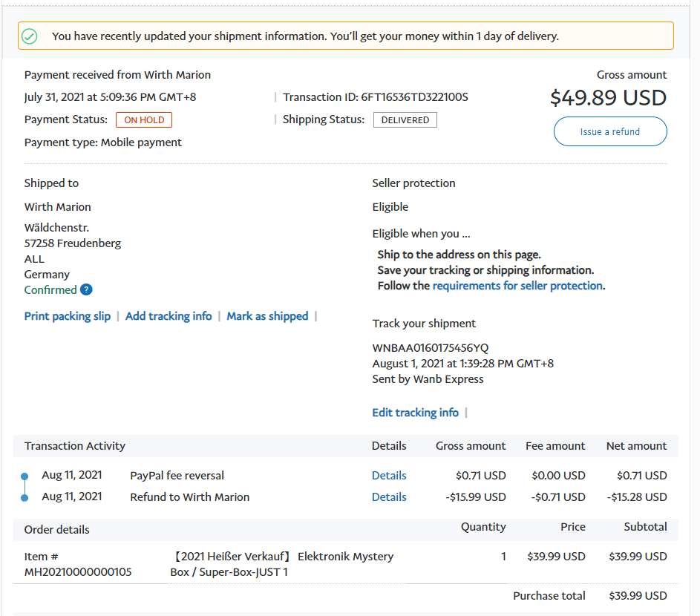Click the item number MH20210000000105
The height and width of the screenshot is (616, 700).
tap(78, 572)
